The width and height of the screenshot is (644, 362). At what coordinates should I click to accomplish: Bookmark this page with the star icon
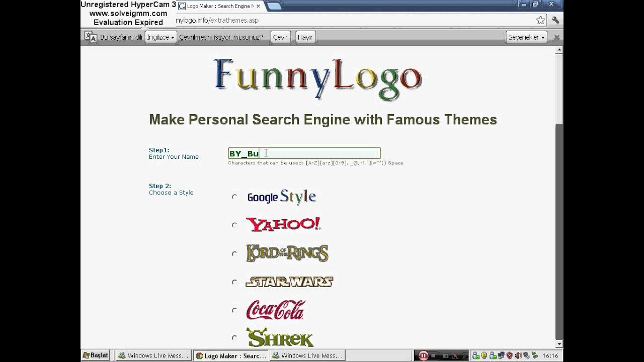pyautogui.click(x=540, y=20)
